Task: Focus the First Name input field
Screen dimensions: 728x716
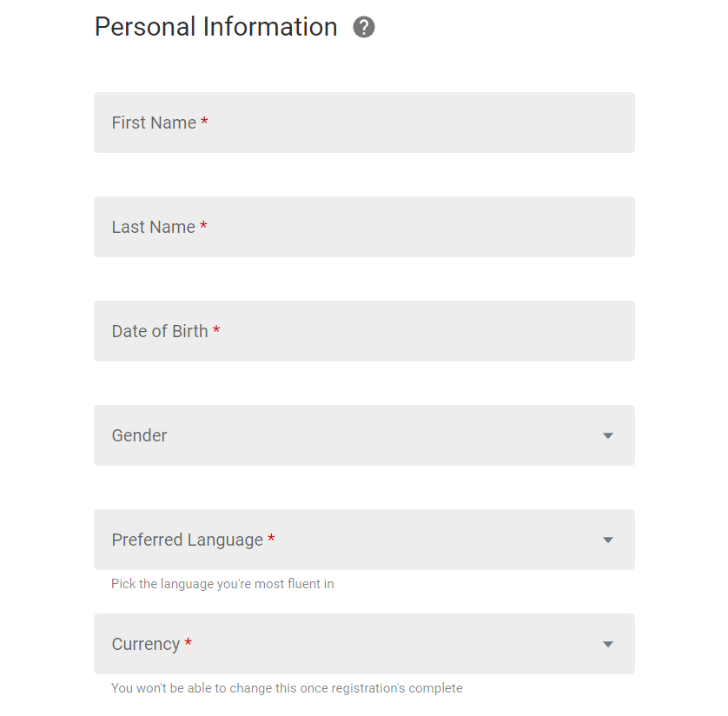Action: [364, 123]
